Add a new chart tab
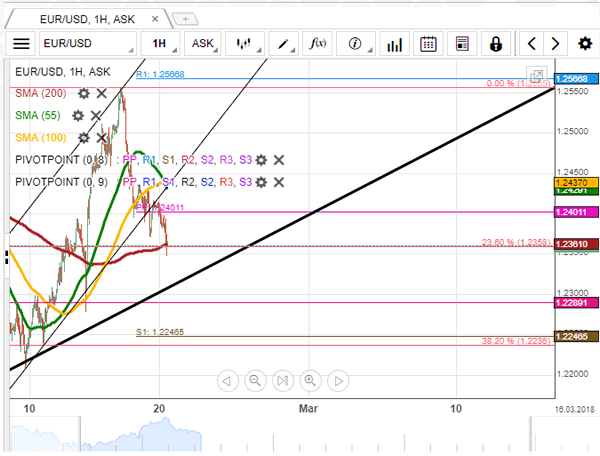600x456 pixels. coord(184,18)
